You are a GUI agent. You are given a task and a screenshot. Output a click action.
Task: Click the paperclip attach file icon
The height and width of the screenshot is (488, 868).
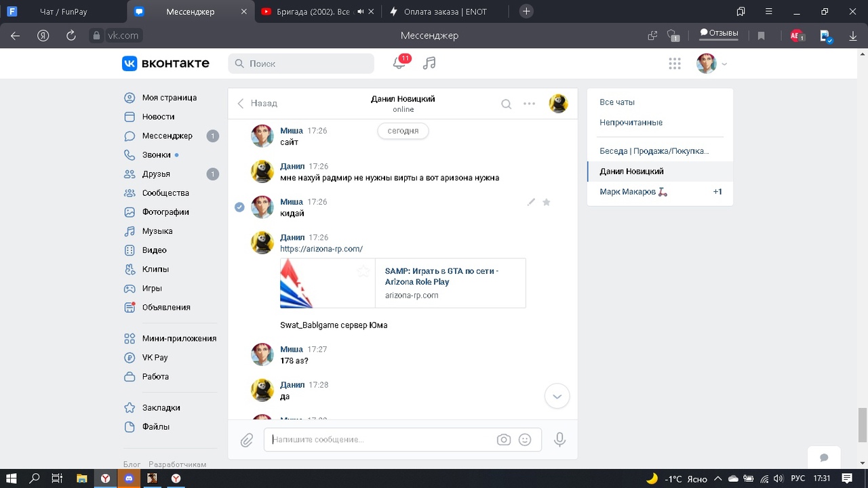click(x=247, y=441)
